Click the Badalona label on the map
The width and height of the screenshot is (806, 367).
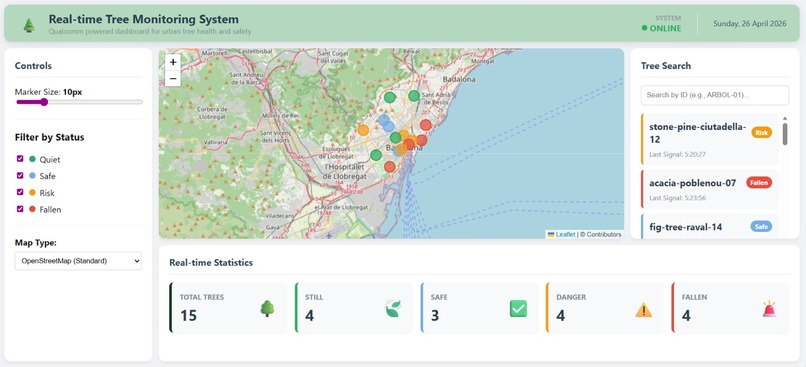(459, 79)
